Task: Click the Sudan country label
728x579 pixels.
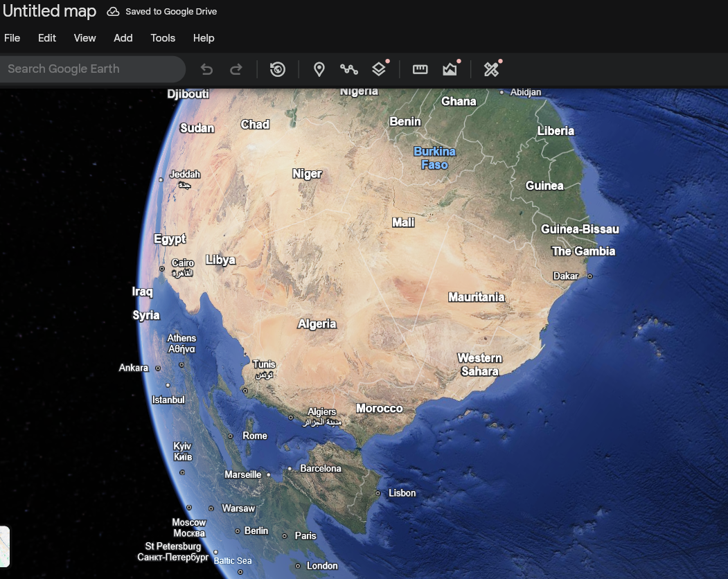Action: point(197,128)
